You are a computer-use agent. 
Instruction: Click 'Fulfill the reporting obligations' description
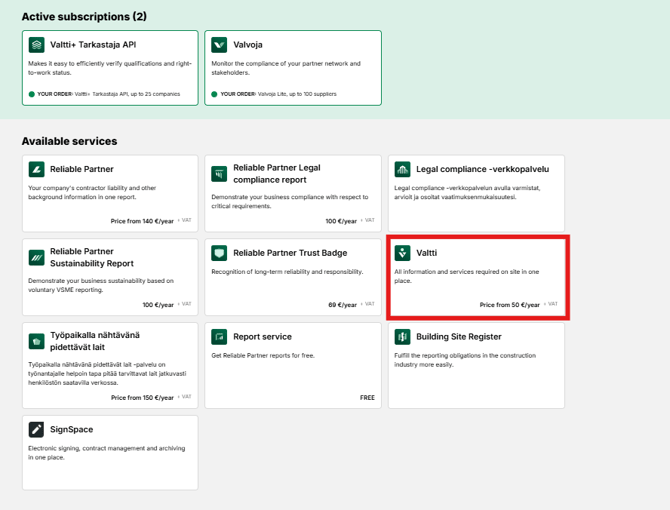click(x=465, y=360)
